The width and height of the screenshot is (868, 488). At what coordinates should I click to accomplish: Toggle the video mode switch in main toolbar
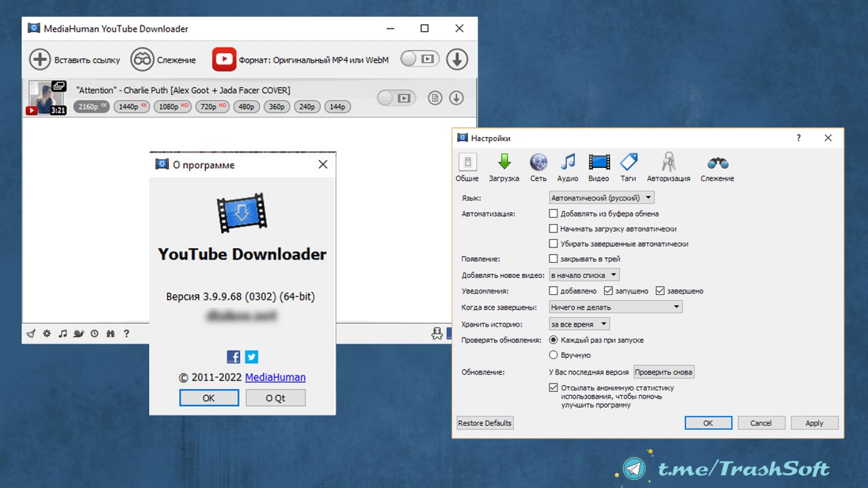coord(420,59)
